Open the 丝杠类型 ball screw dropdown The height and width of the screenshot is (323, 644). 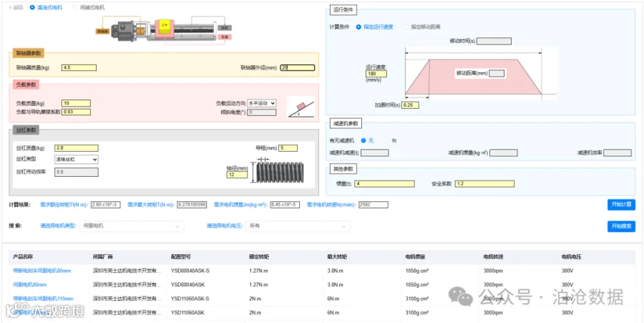tap(77, 160)
